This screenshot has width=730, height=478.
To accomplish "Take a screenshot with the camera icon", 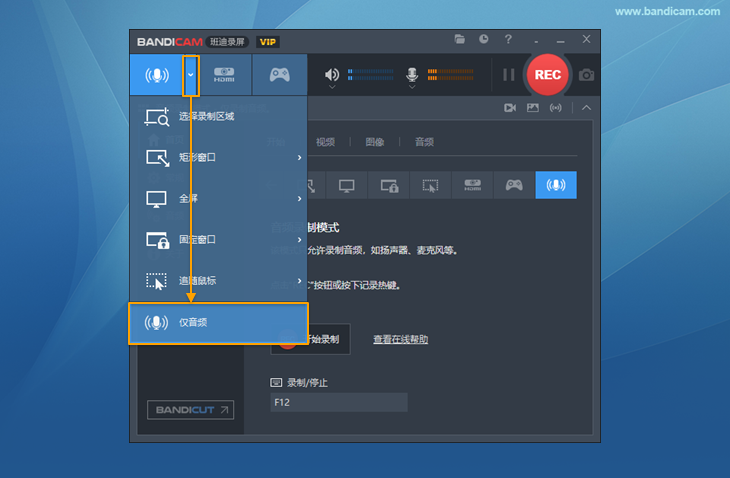I will pos(586,75).
